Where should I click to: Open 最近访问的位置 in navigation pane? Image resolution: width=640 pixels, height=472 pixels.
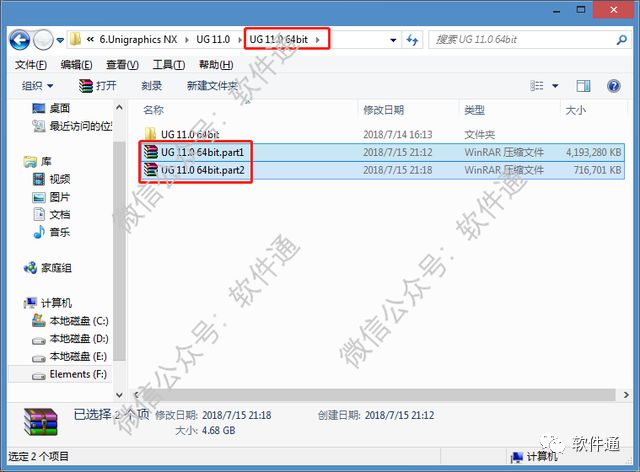[72, 126]
